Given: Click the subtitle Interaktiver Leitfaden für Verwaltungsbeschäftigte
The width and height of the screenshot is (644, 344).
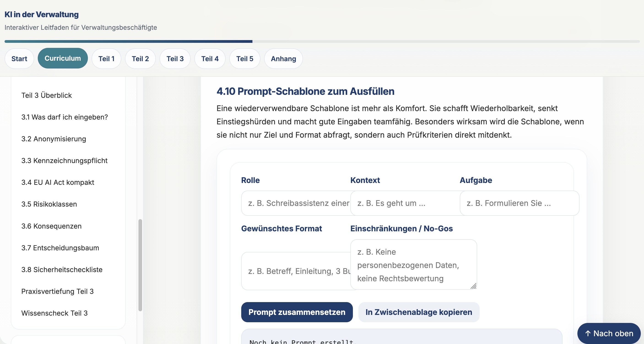Looking at the screenshot, I should click(x=81, y=27).
